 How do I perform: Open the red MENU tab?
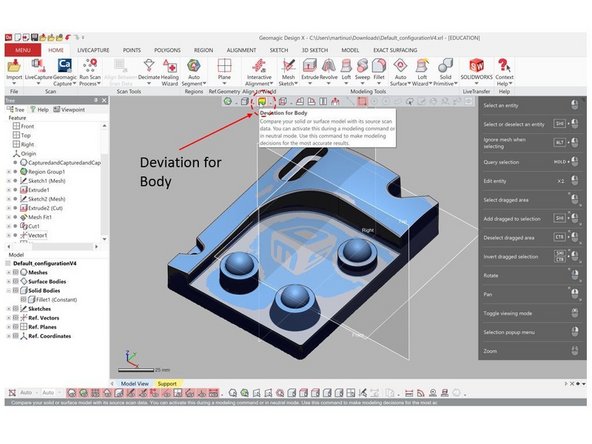coord(23,50)
